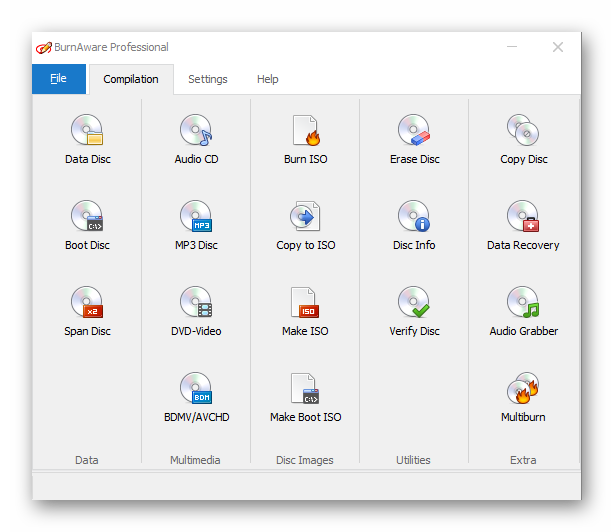Screen dimensions: 614x532
Task: Switch to the Compilation tab
Action: pos(131,79)
